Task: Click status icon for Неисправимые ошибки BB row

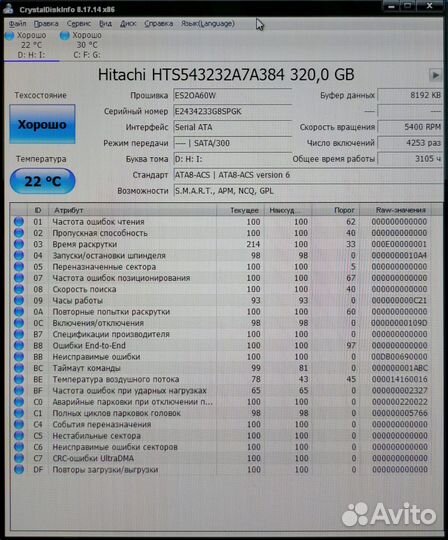Action: coord(19,357)
